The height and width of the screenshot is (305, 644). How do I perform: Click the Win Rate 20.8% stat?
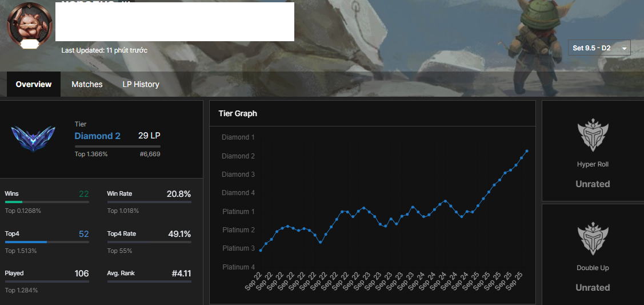click(149, 193)
